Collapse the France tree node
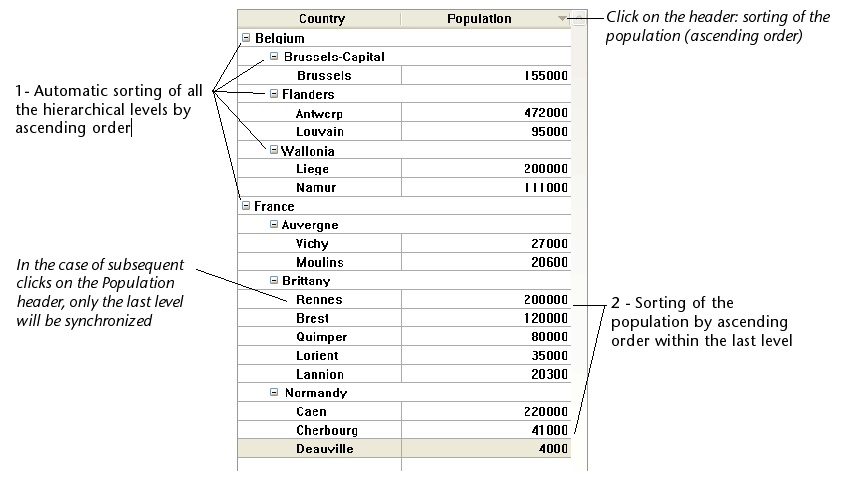 click(x=246, y=206)
